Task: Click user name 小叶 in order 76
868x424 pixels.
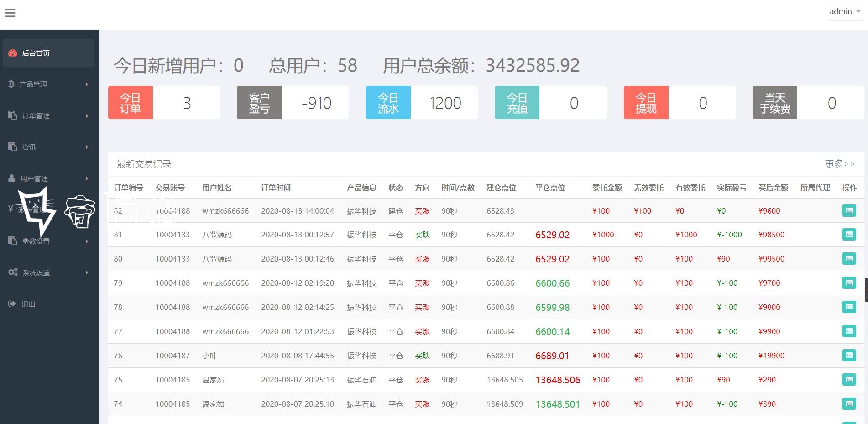Action: [209, 356]
